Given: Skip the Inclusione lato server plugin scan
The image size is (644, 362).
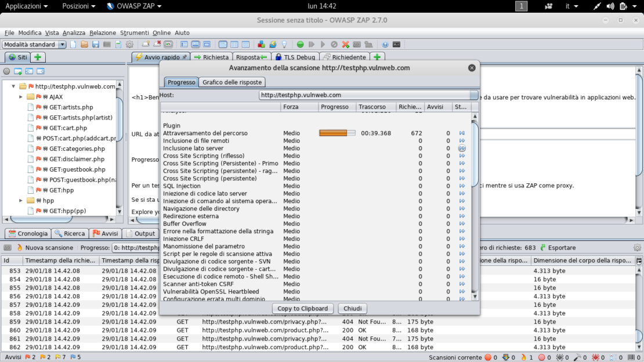Looking at the screenshot, I should click(x=462, y=149).
